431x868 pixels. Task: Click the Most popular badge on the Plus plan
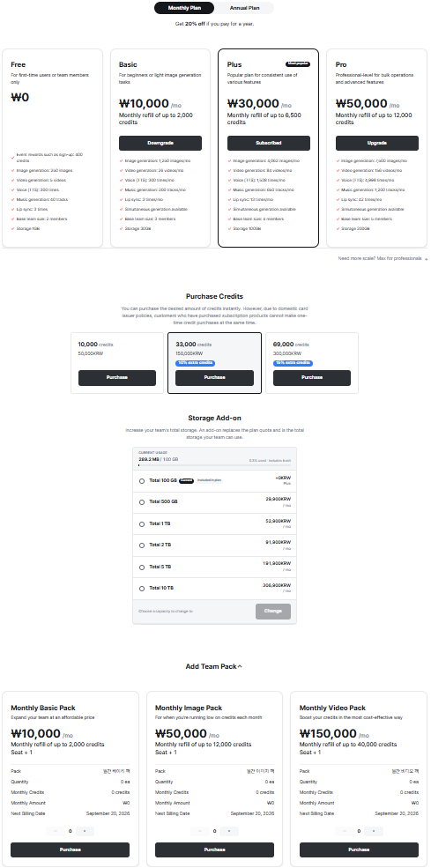point(298,64)
